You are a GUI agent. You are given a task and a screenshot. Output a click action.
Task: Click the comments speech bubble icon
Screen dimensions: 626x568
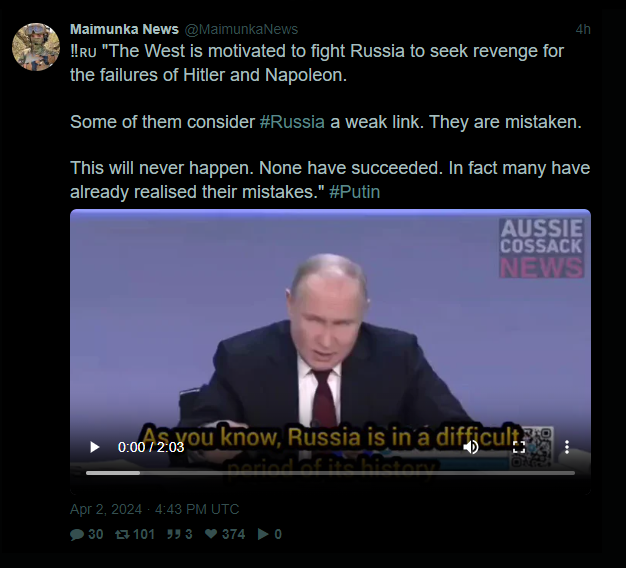point(77,534)
